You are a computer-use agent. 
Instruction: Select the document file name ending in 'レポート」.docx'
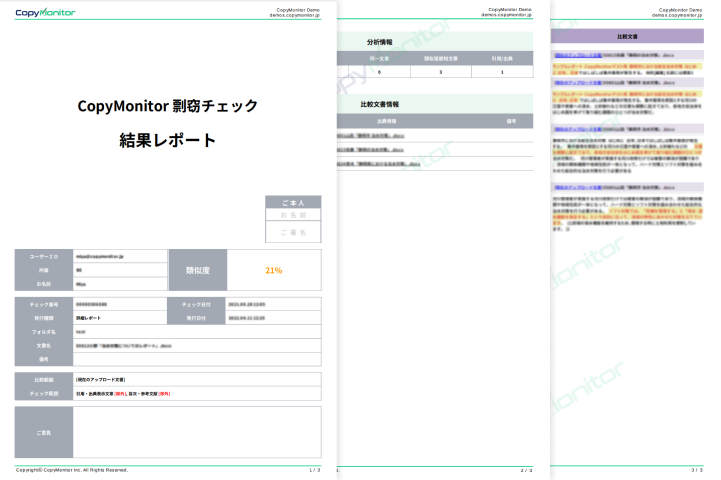(x=124, y=346)
